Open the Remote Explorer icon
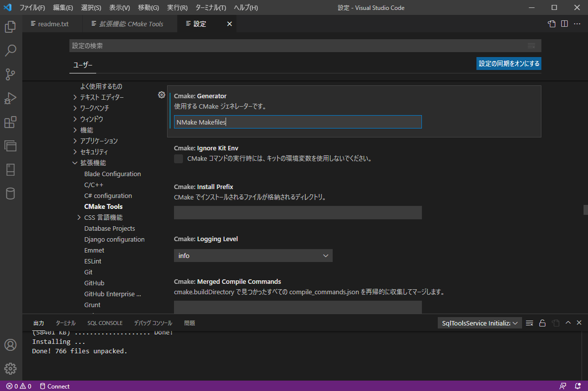This screenshot has height=391, width=588. tap(11, 146)
